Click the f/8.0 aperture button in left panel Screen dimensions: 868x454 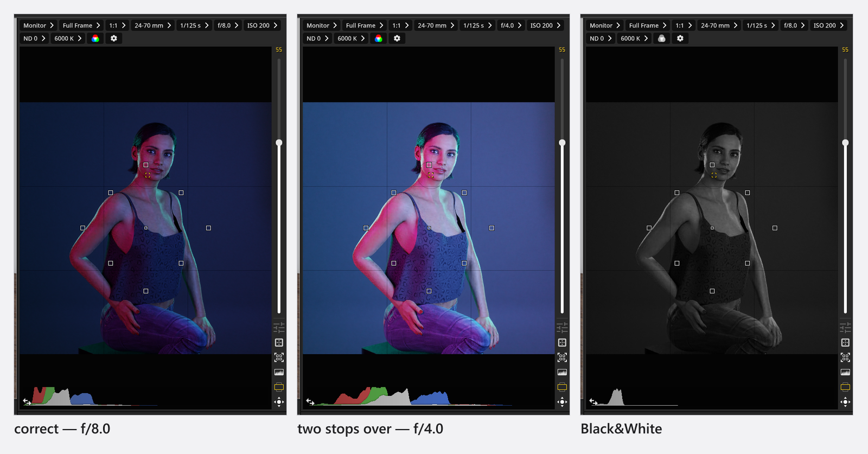[228, 25]
